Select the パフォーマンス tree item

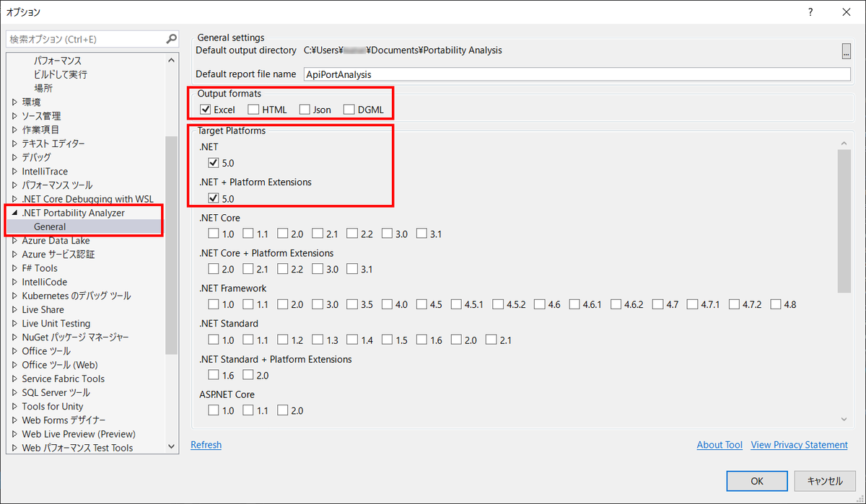58,61
